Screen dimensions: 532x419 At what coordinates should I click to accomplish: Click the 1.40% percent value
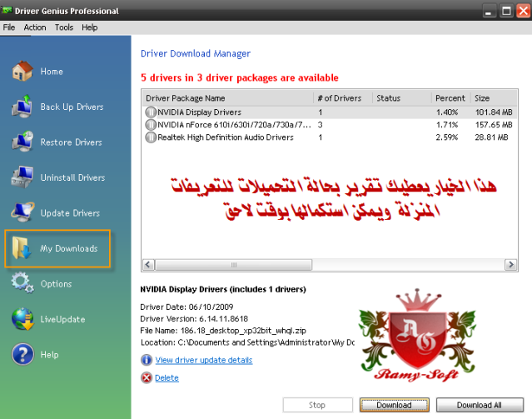click(x=447, y=112)
